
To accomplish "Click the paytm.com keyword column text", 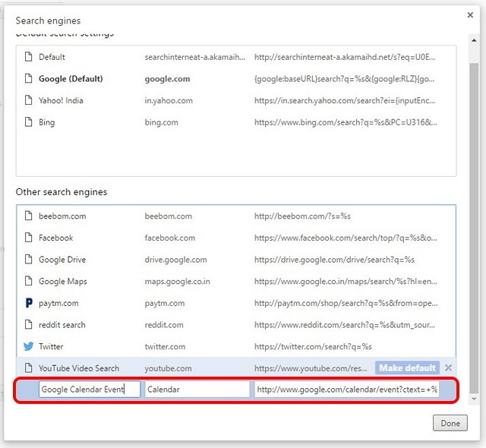I will [165, 303].
